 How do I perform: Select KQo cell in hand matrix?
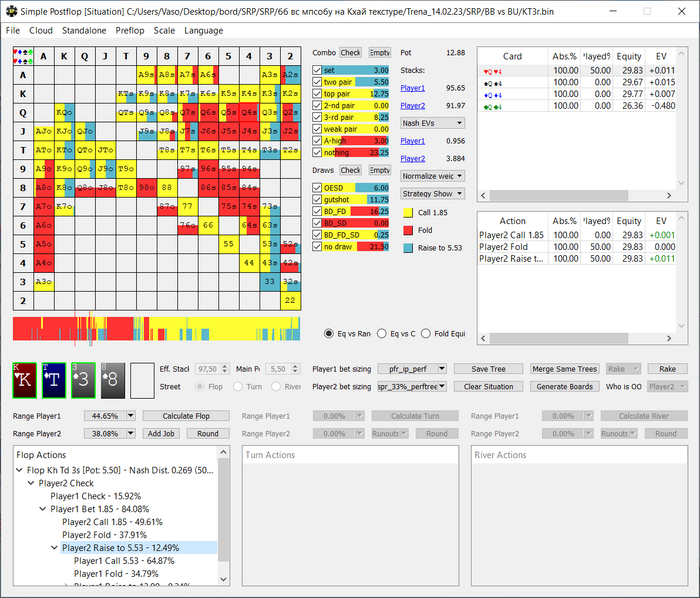(x=64, y=112)
